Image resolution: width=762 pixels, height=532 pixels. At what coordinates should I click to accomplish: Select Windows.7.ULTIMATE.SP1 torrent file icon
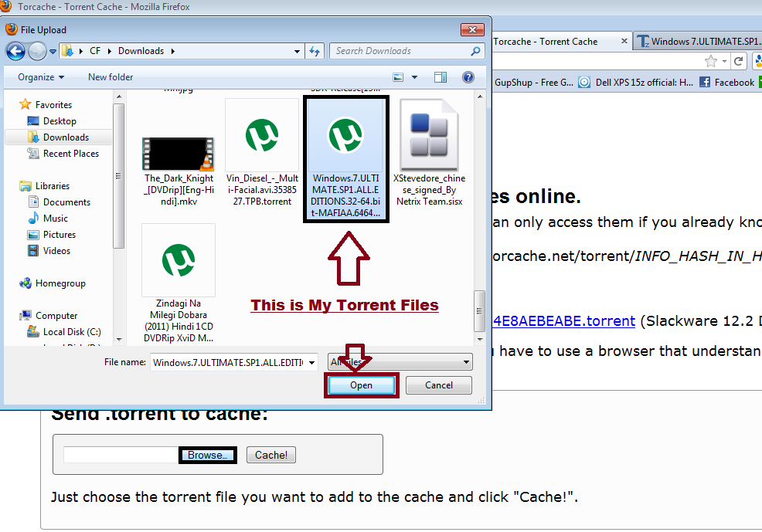click(x=345, y=135)
